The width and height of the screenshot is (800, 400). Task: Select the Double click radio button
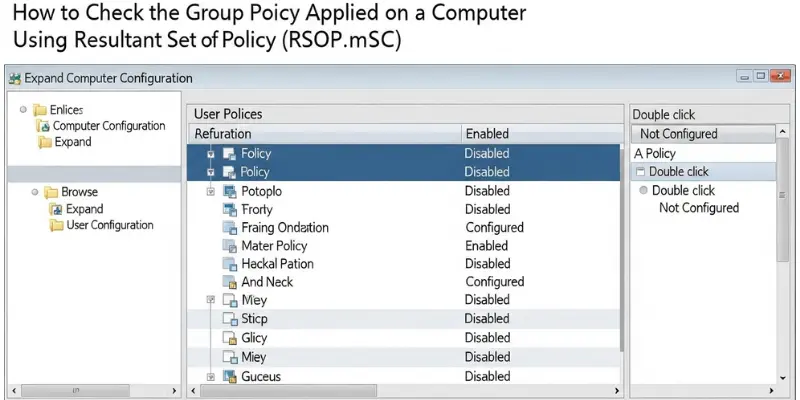pos(643,190)
